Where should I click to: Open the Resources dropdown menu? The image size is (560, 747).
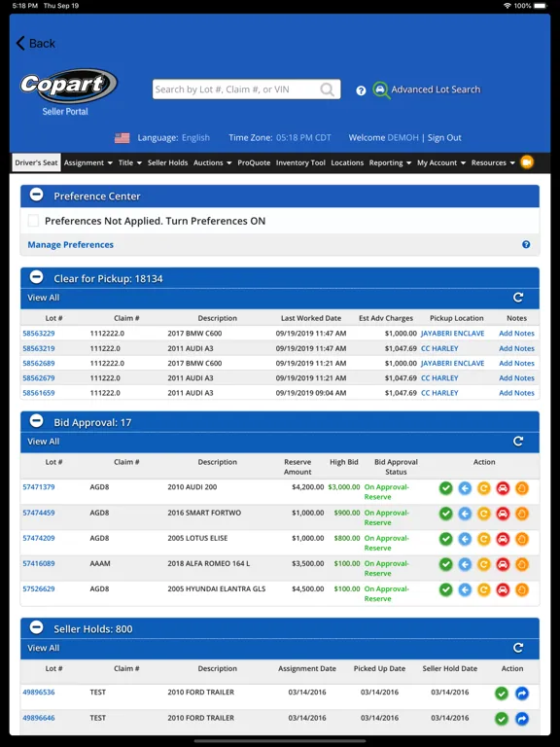[x=493, y=163]
